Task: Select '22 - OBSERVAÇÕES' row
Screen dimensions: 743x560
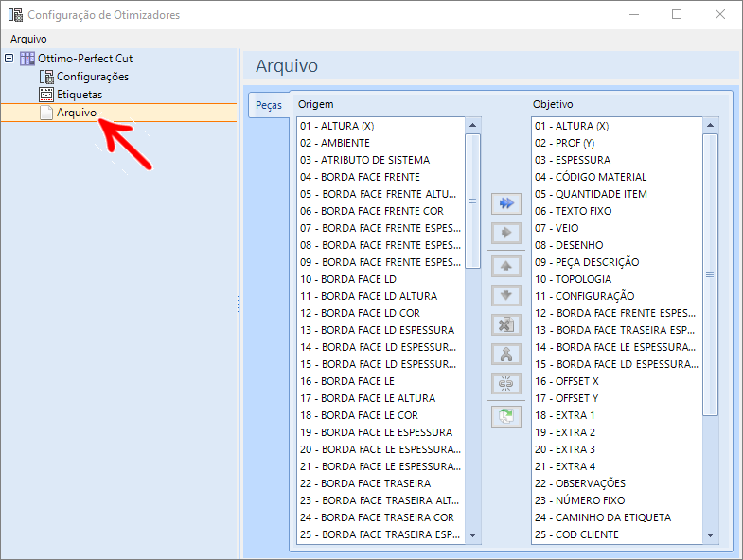Action: [617, 484]
